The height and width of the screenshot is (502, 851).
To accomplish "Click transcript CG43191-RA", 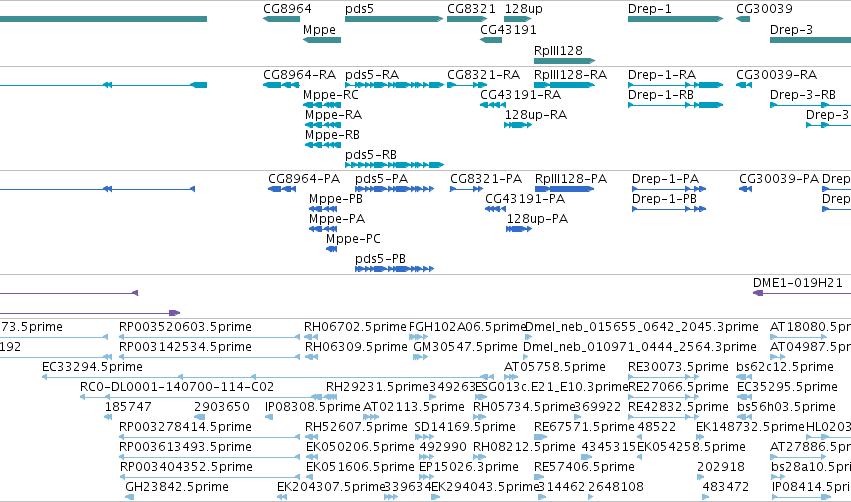I will 493,105.
